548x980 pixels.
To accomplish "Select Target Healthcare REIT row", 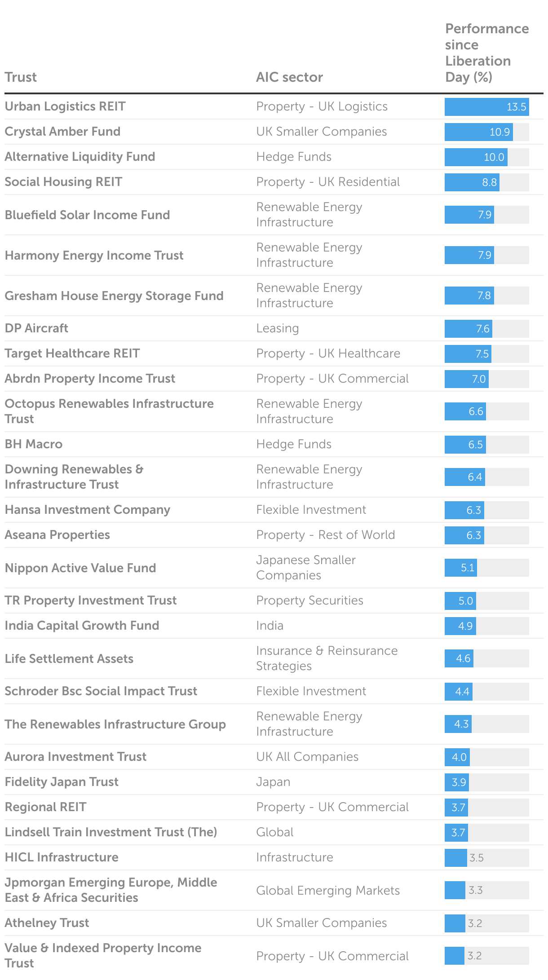I will coord(274,353).
